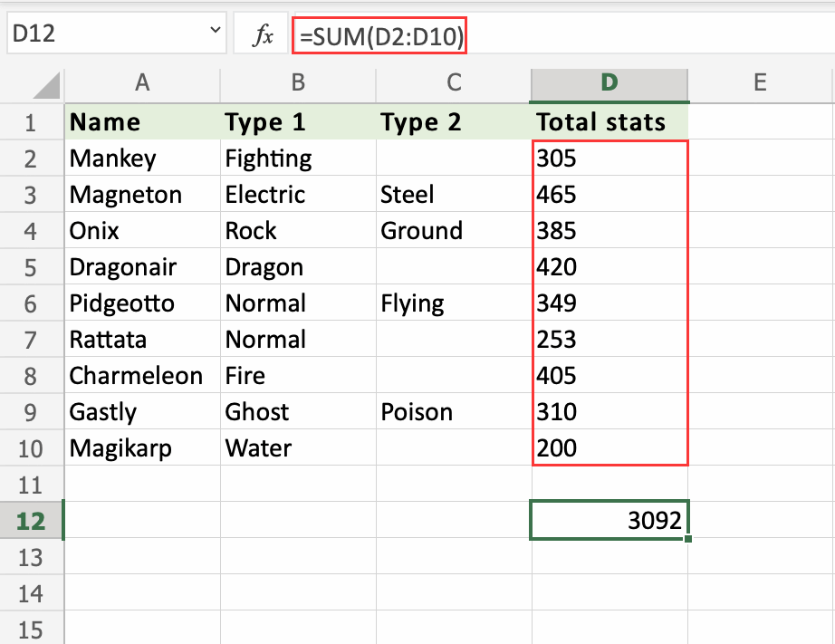
Task: Click the cell with value 465
Action: click(609, 195)
